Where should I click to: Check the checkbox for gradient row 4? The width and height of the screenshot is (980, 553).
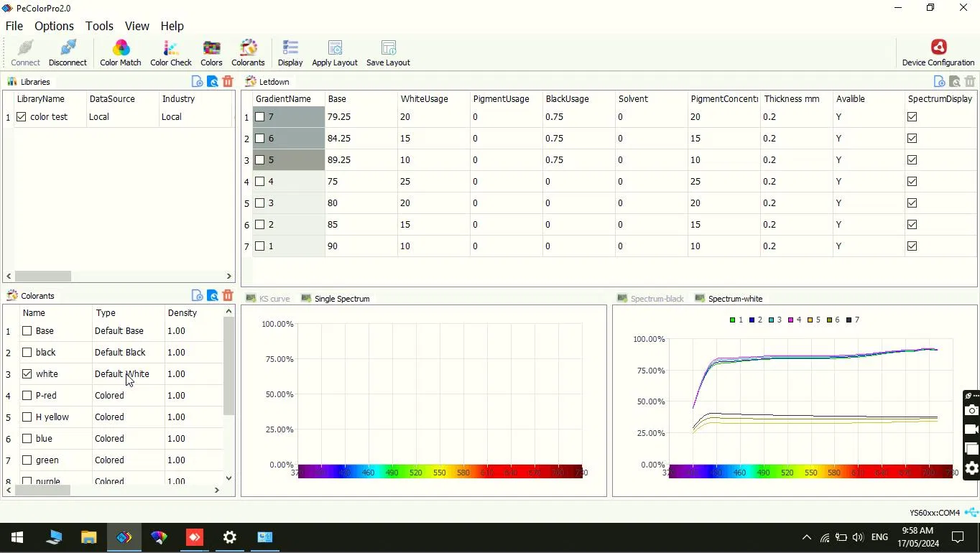pyautogui.click(x=259, y=181)
